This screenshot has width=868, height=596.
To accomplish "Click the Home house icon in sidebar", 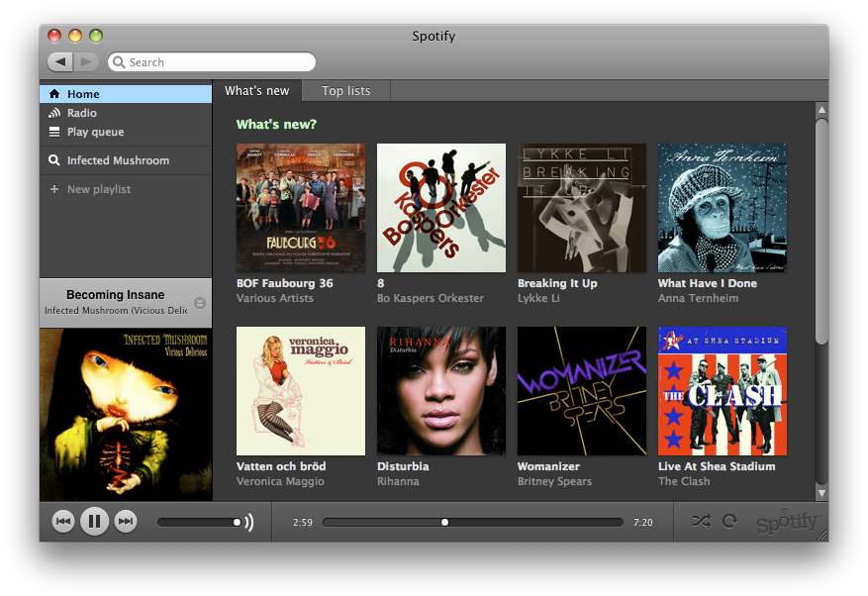I will (x=54, y=94).
